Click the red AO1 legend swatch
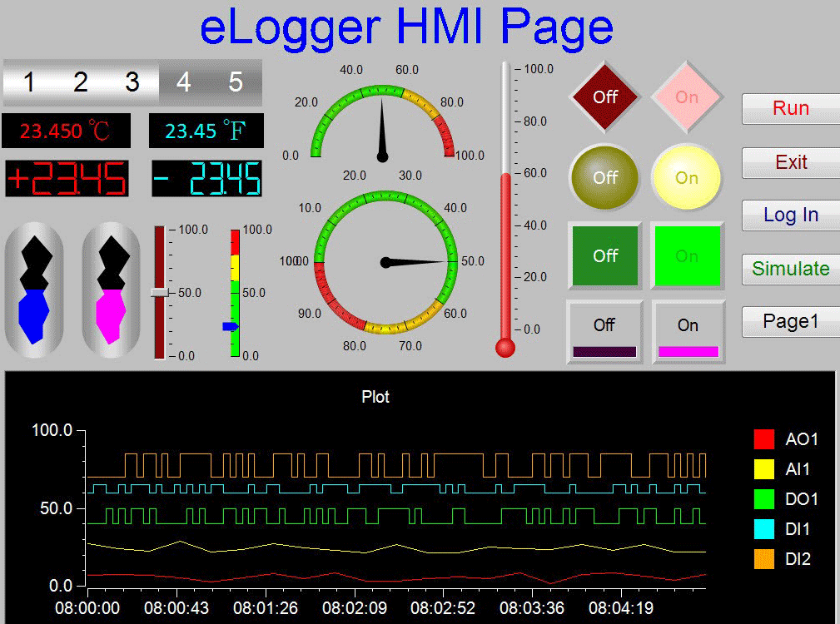This screenshot has width=840, height=624. coord(763,439)
